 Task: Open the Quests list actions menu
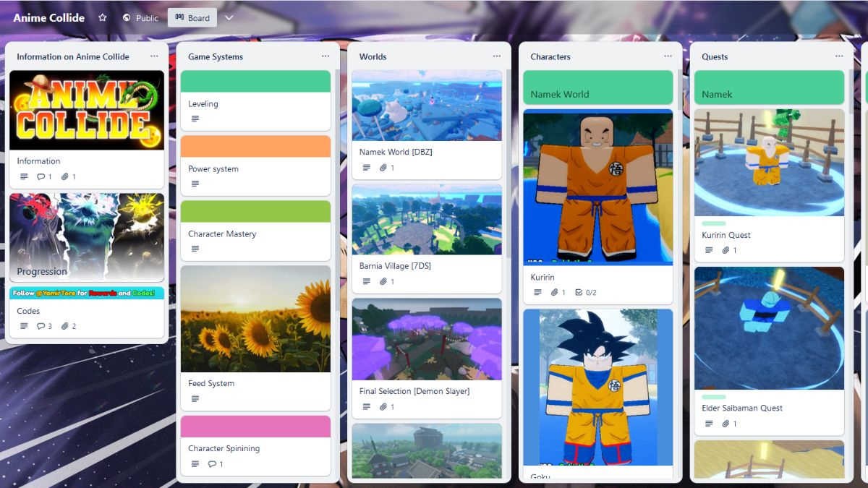point(839,56)
